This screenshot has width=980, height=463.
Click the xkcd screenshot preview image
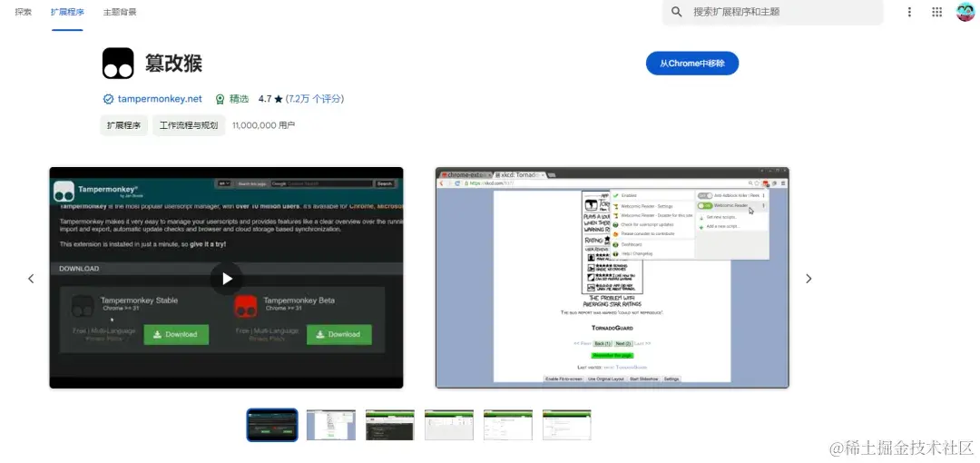[612, 278]
